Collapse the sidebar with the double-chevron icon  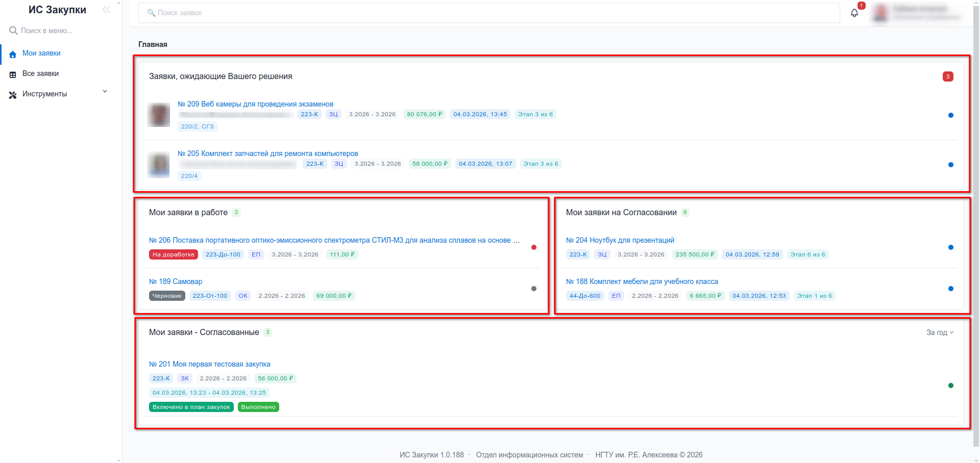click(x=106, y=10)
